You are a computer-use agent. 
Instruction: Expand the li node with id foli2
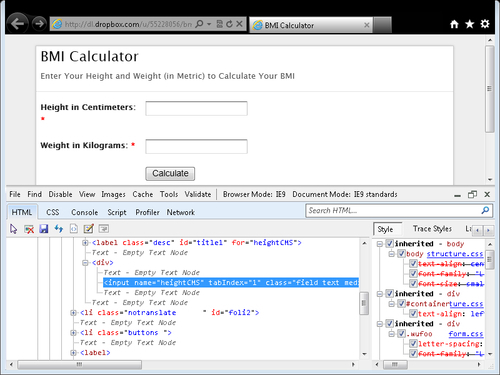click(73, 313)
